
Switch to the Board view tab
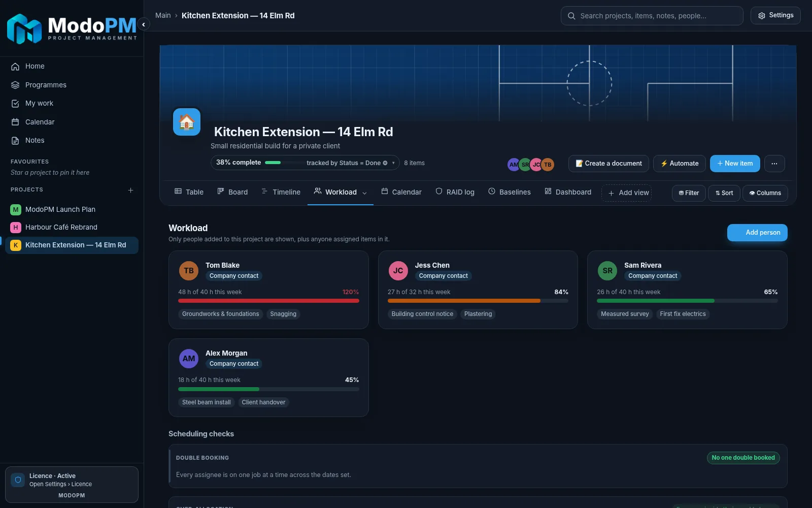232,192
